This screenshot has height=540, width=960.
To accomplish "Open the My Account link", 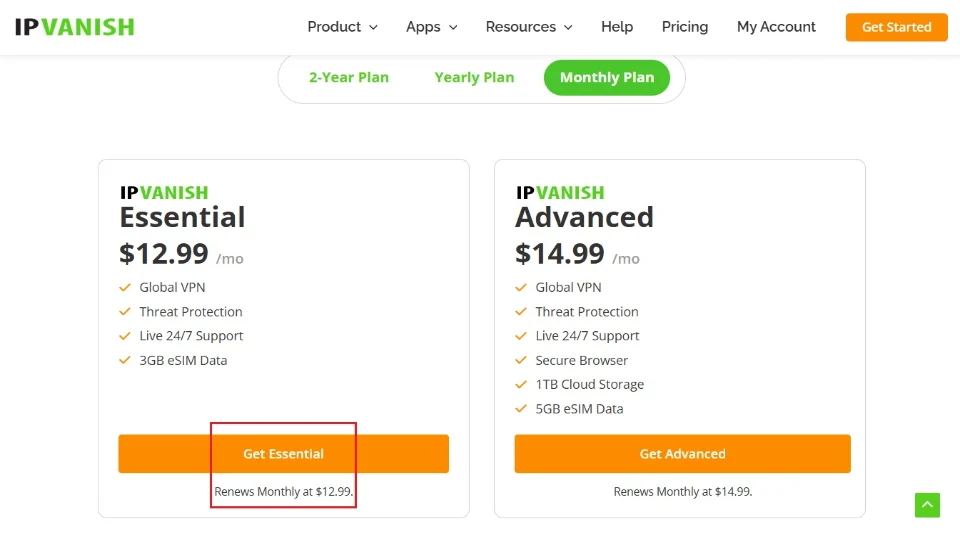I will click(776, 27).
